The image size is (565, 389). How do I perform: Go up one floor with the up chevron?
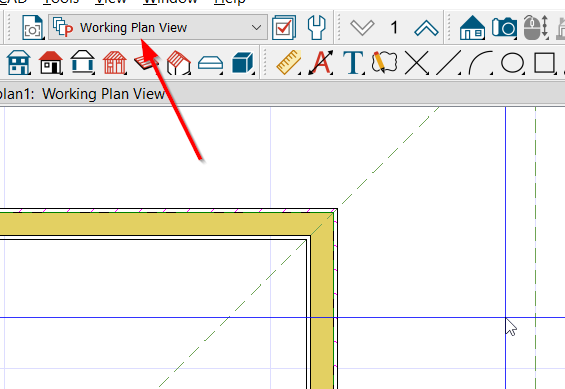tap(426, 28)
